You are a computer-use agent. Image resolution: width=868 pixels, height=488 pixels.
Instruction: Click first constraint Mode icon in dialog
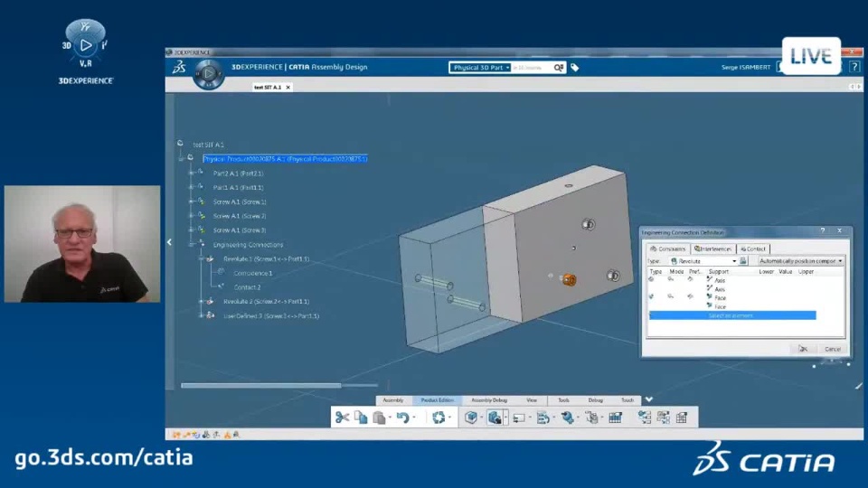tap(670, 279)
